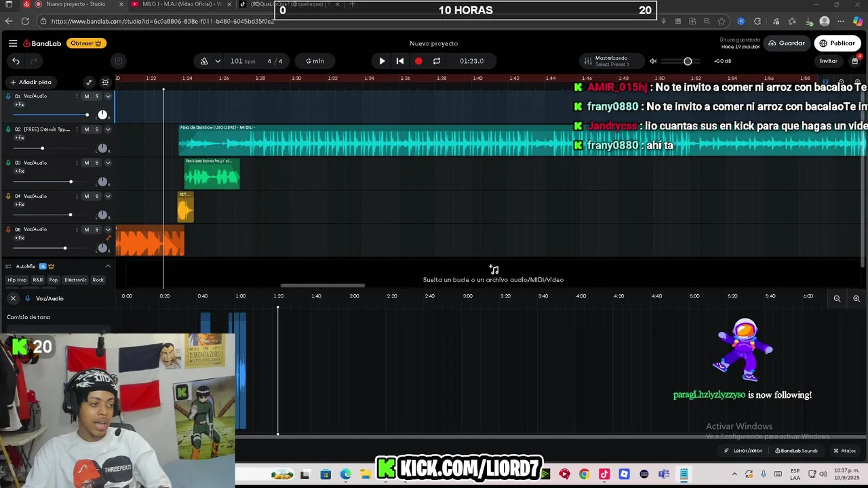The image size is (868, 488).
Task: Start playback with the play button
Action: 382,61
